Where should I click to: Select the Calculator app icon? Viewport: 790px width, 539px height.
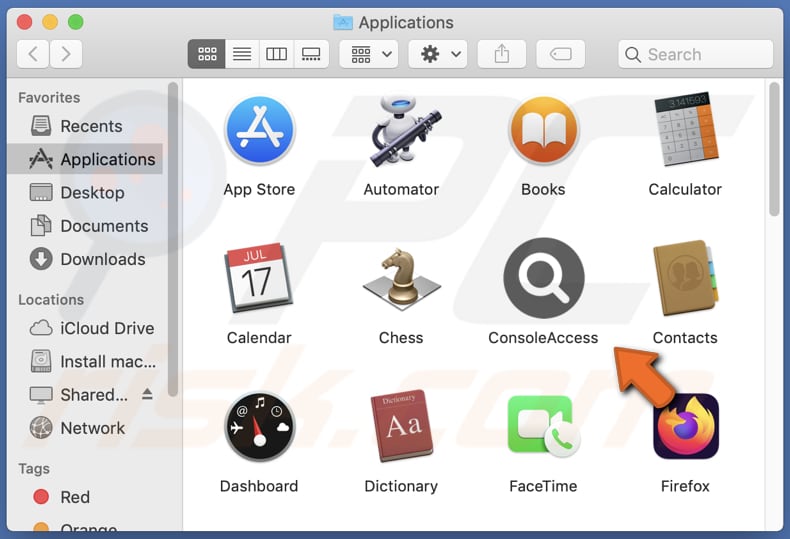[686, 129]
